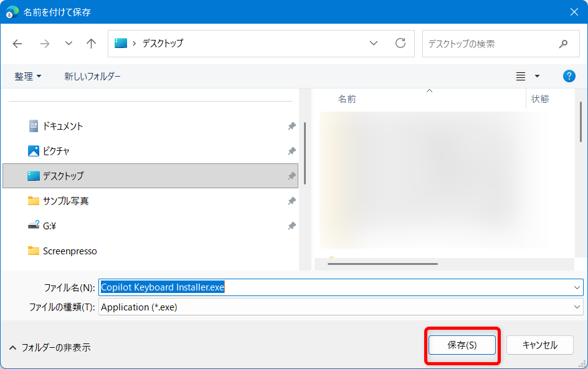Click the Back arrow navigation icon
This screenshot has width=588, height=369.
pos(17,44)
